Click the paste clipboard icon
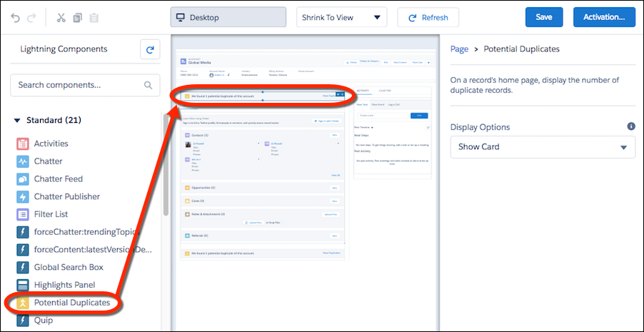The image size is (644, 332). click(94, 18)
